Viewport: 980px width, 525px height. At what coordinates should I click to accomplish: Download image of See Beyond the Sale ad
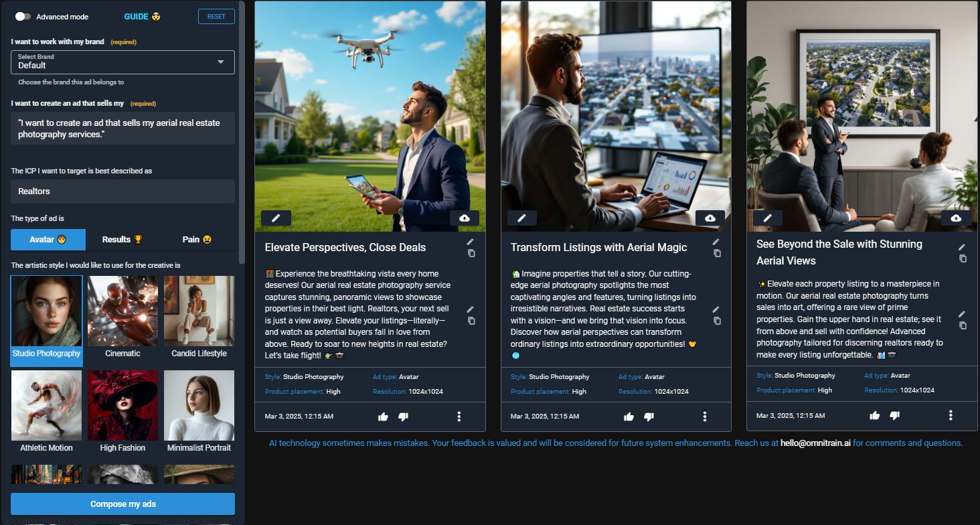tap(956, 218)
